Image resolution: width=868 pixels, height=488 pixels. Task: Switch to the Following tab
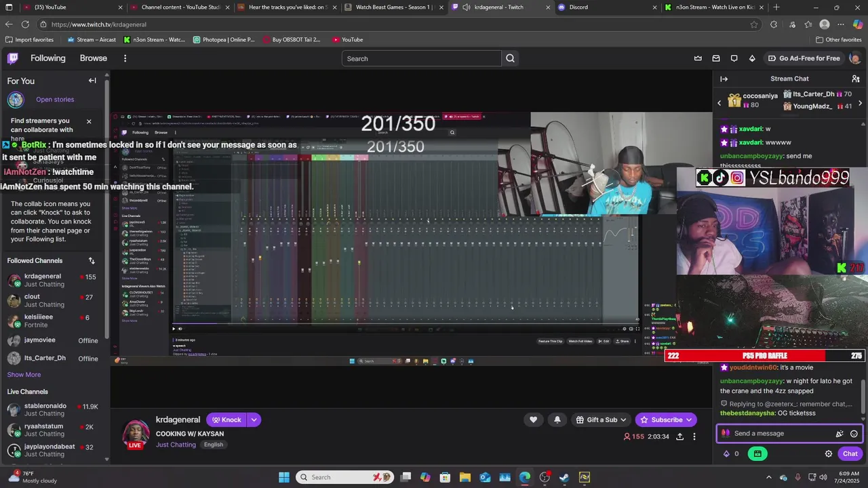point(47,58)
